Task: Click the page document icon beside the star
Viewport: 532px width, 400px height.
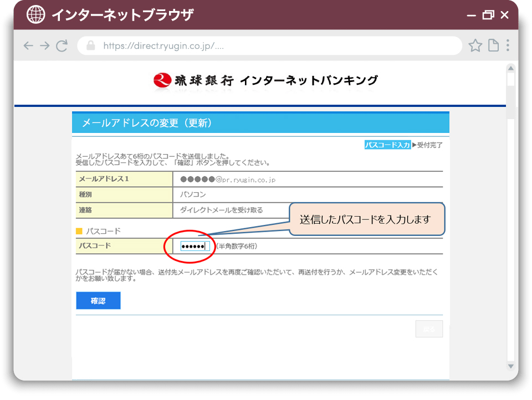Action: tap(493, 46)
